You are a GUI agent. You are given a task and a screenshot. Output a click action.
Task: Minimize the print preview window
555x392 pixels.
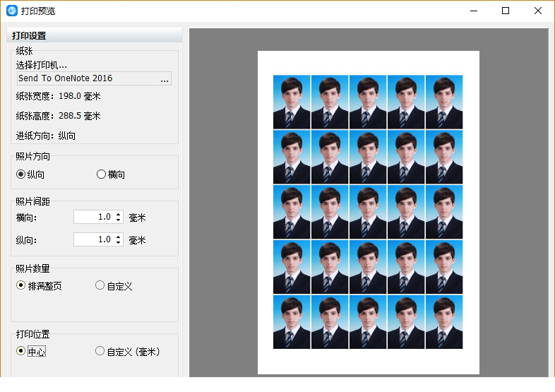[x=472, y=11]
